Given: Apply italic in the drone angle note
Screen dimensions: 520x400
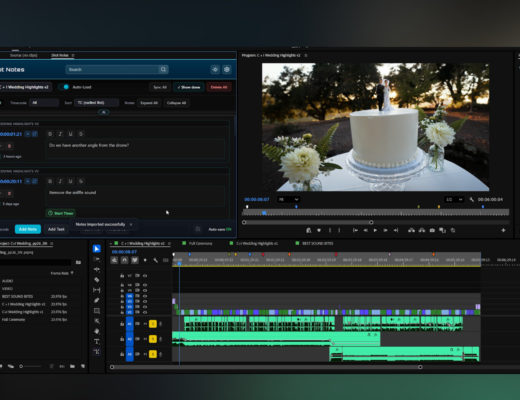Looking at the screenshot, I should (60, 134).
